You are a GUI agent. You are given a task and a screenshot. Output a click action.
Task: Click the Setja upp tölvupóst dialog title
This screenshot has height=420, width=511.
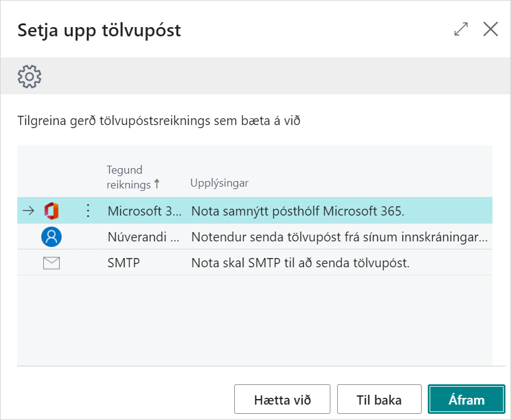[x=99, y=30]
